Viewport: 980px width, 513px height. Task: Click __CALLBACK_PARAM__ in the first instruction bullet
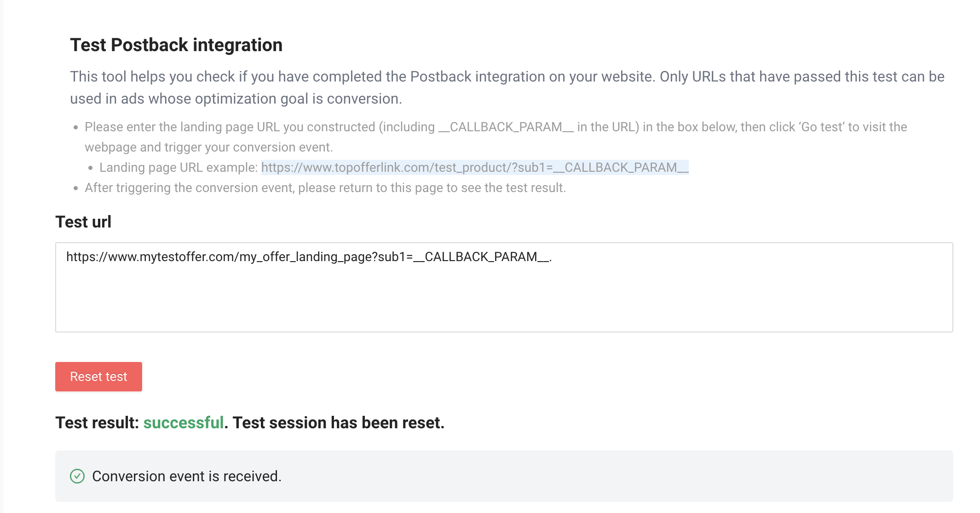click(x=506, y=127)
